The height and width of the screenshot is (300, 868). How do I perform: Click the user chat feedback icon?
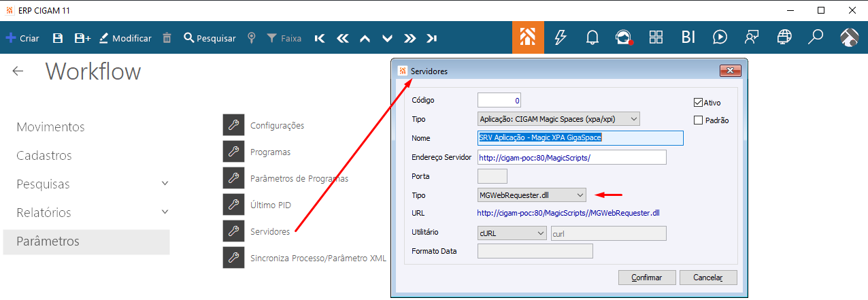point(752,37)
